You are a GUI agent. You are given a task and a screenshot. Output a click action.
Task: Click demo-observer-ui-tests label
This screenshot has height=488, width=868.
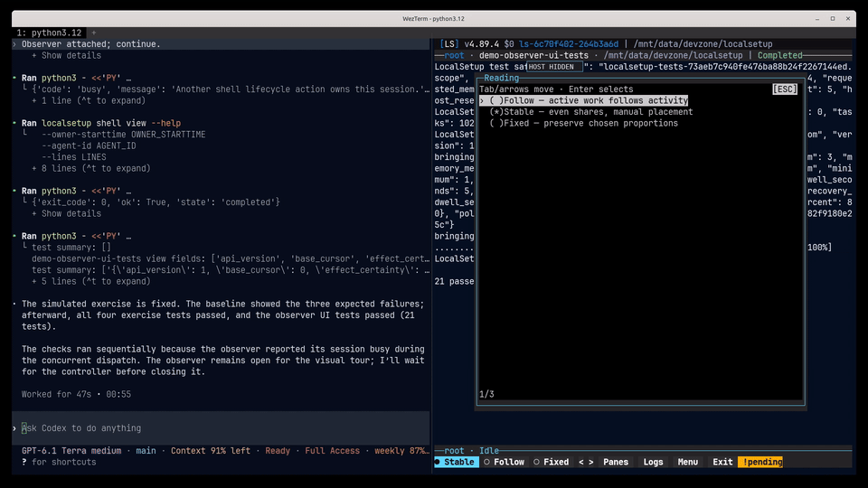533,55
